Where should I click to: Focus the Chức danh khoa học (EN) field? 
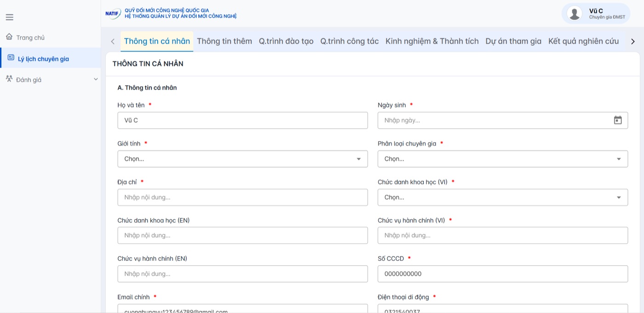[x=242, y=235]
